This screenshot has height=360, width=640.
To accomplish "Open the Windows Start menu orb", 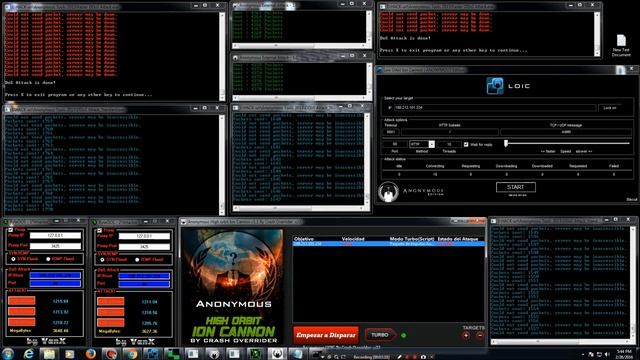I will tap(8, 353).
